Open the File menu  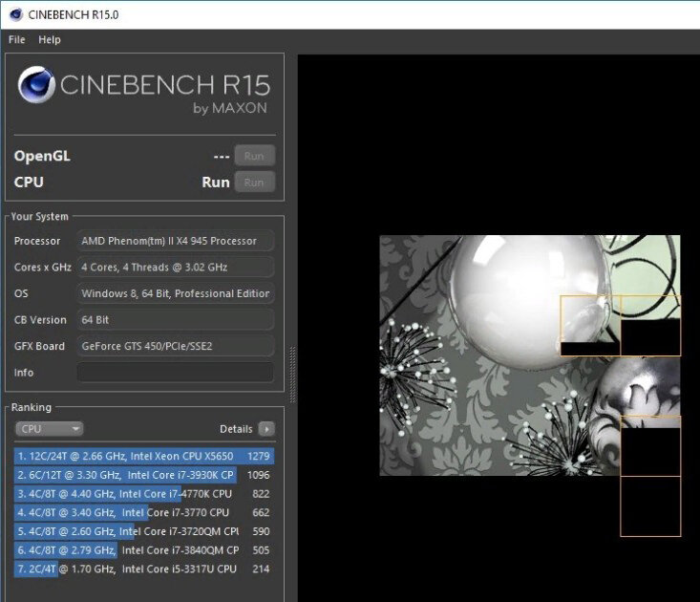[16, 40]
